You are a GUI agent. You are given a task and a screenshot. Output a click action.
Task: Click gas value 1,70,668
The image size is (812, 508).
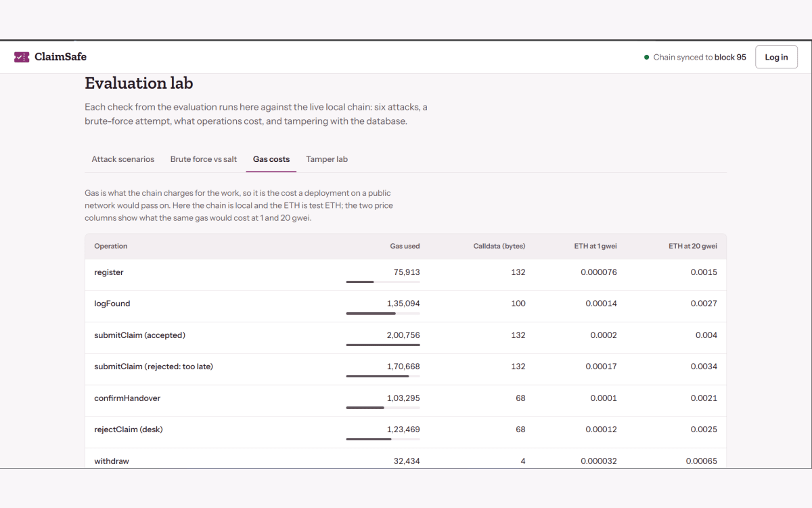point(403,366)
